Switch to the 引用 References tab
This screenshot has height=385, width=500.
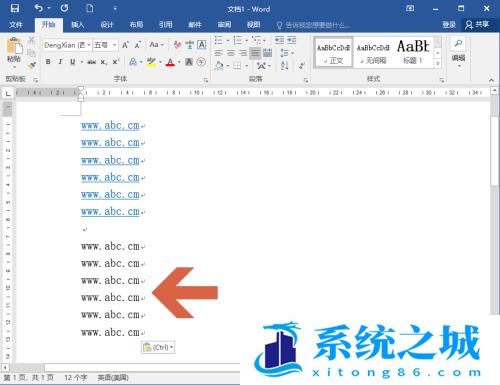[x=165, y=25]
